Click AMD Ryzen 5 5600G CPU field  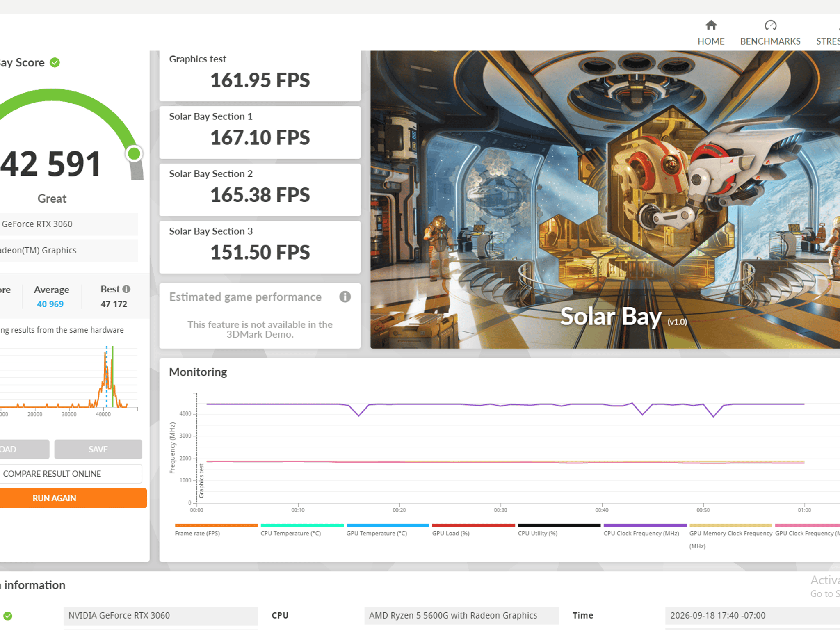461,616
